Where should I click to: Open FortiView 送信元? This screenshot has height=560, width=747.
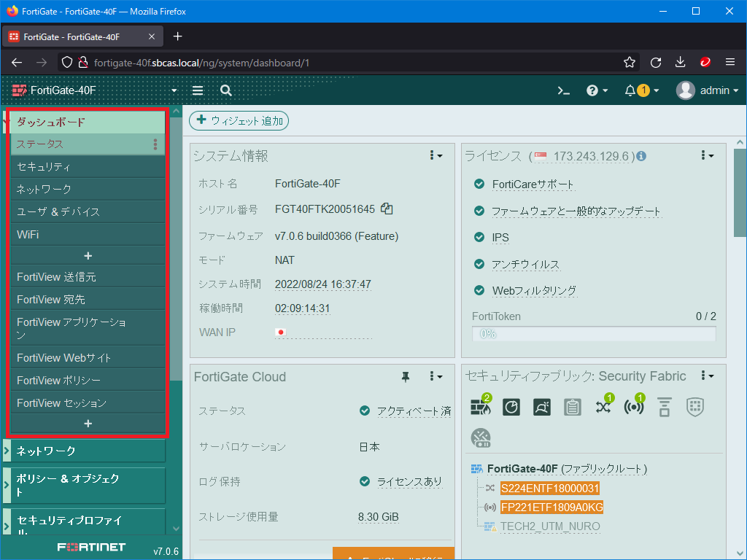click(88, 276)
